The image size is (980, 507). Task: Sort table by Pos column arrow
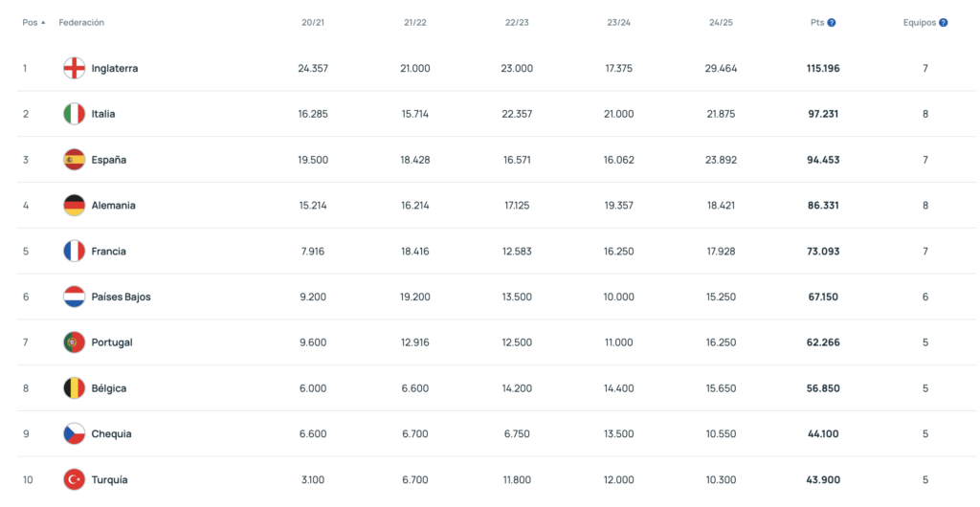pos(43,22)
